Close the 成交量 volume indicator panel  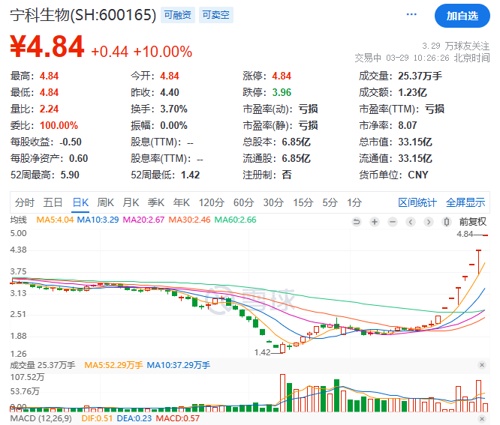(x=482, y=365)
